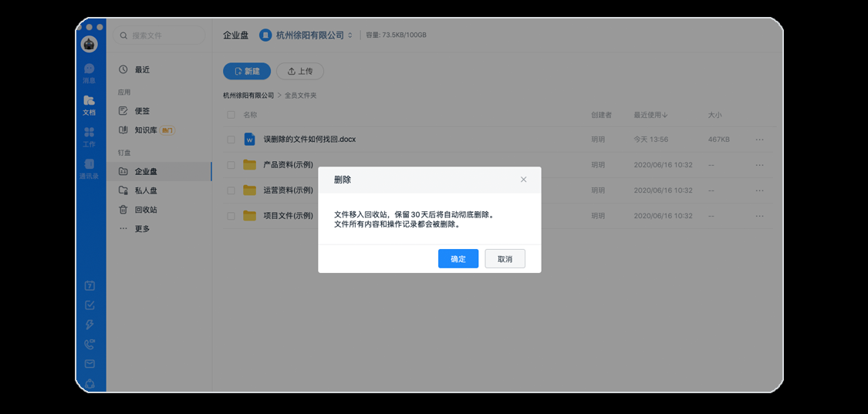The height and width of the screenshot is (414, 868).
Task: Click the user avatar at sidebar top
Action: coord(90,45)
